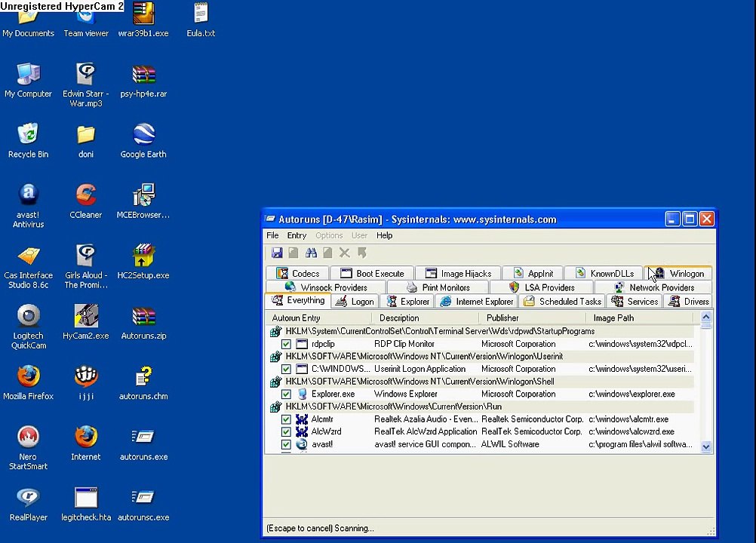Select HC2Setup.exe desktop icon
The image size is (756, 543).
coord(143,262)
